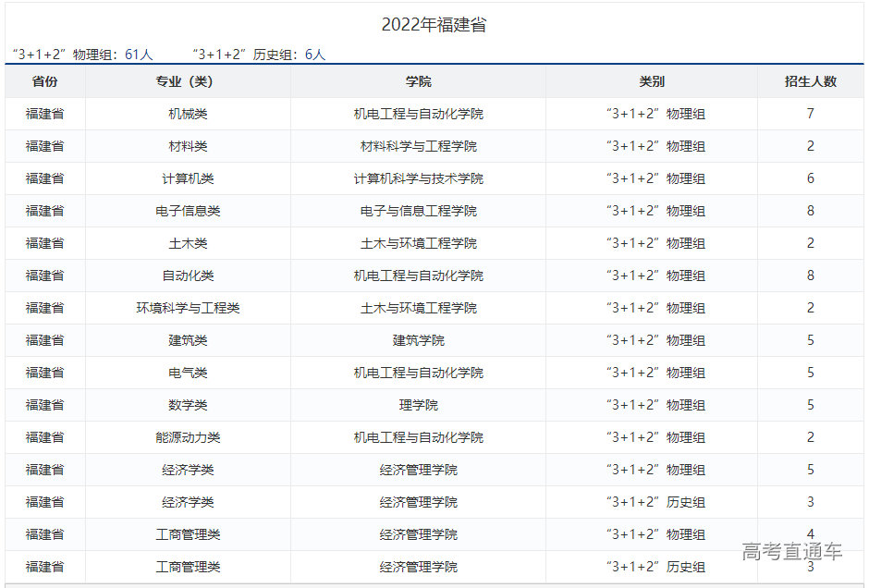Click the 2022年福建省 title text

[434, 25]
